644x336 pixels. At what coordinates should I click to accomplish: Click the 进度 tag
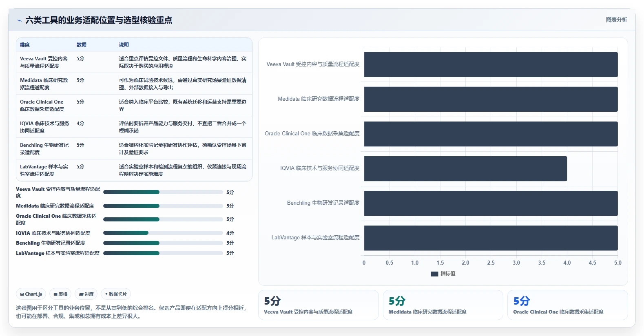[x=86, y=294]
